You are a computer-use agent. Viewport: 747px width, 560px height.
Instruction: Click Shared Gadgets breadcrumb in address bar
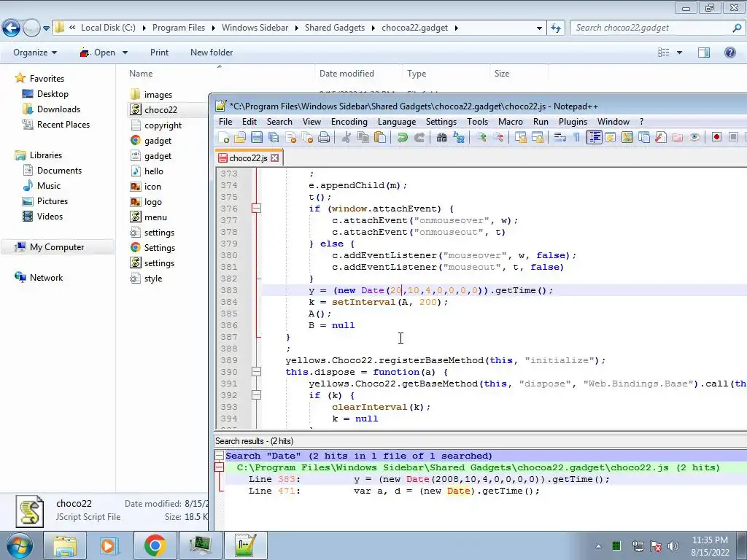tap(334, 28)
